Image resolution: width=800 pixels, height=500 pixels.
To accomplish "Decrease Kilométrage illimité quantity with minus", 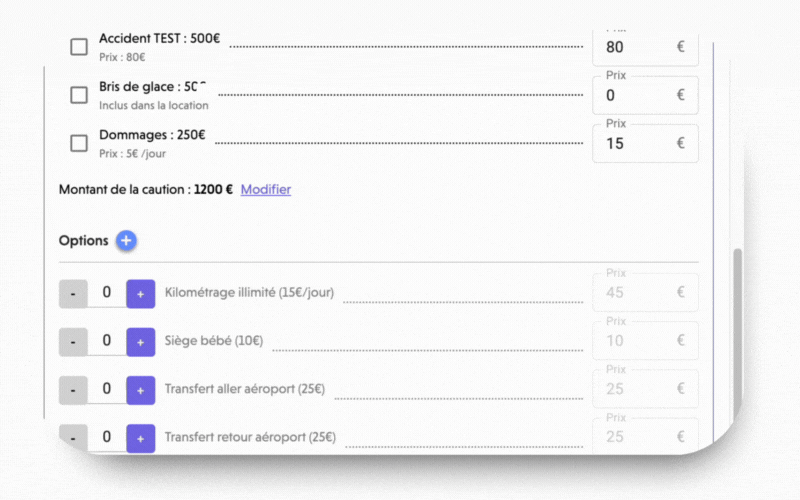I will (73, 294).
